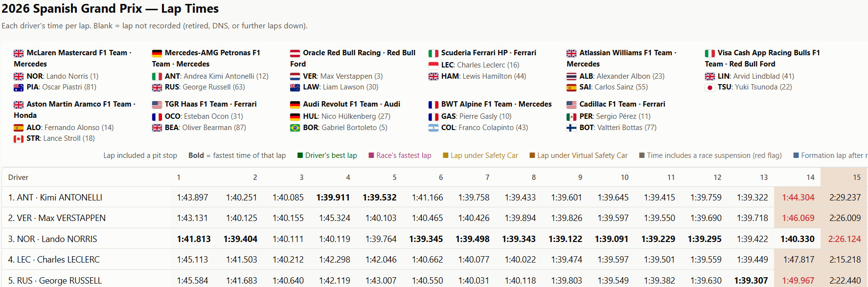The height and width of the screenshot is (287, 868).
Task: Click the Italian flag next to ANT Andrea Kimi Antonelli
Action: 157,77
